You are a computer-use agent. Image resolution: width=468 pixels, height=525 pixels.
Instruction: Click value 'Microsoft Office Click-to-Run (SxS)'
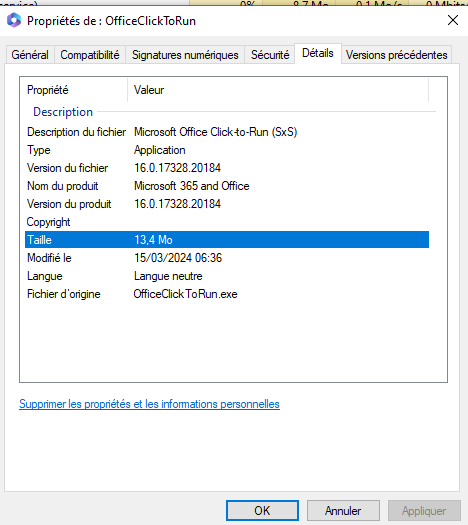[x=216, y=132]
